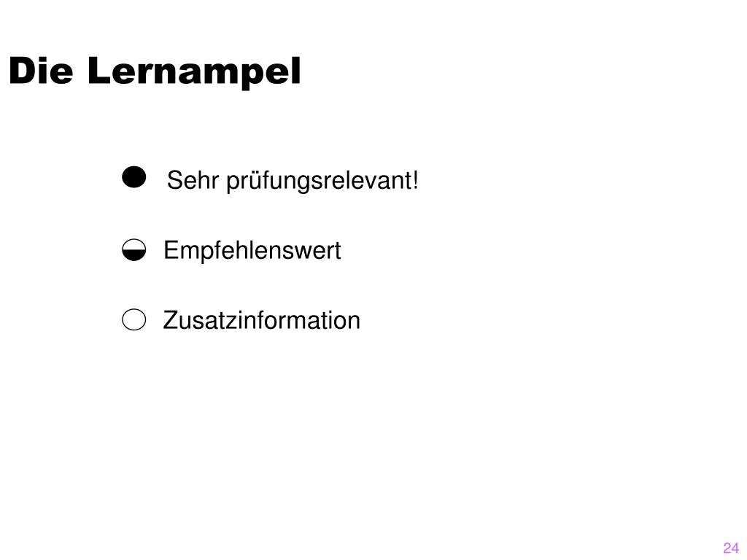Select the 'Zusatzinformation' label
Screen dimensions: 747x560
point(262,320)
